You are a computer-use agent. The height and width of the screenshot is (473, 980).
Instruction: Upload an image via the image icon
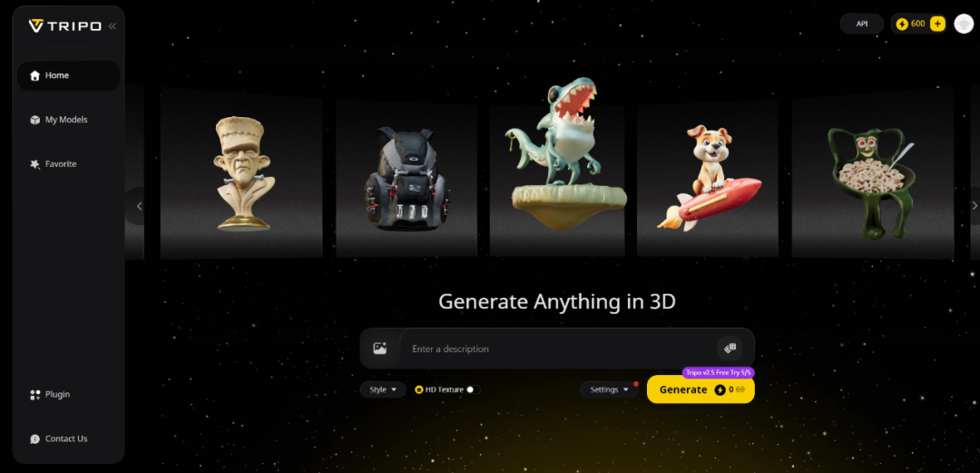click(x=380, y=349)
